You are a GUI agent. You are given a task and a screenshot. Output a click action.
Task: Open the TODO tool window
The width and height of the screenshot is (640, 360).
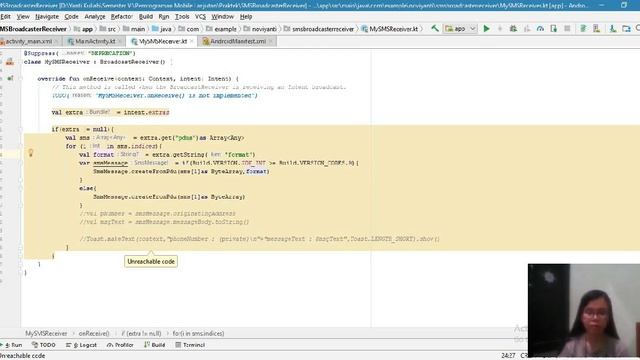(x=44, y=345)
